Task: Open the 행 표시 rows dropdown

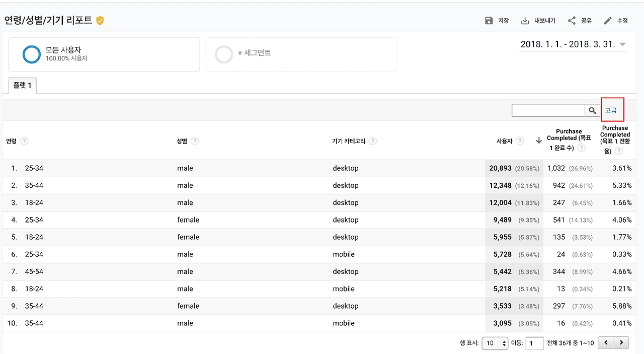Action: [x=495, y=343]
